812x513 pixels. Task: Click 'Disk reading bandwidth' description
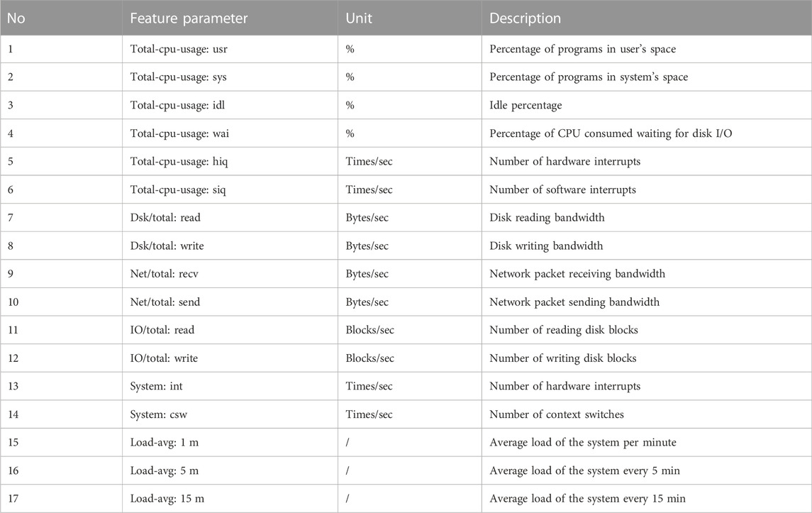tap(547, 218)
